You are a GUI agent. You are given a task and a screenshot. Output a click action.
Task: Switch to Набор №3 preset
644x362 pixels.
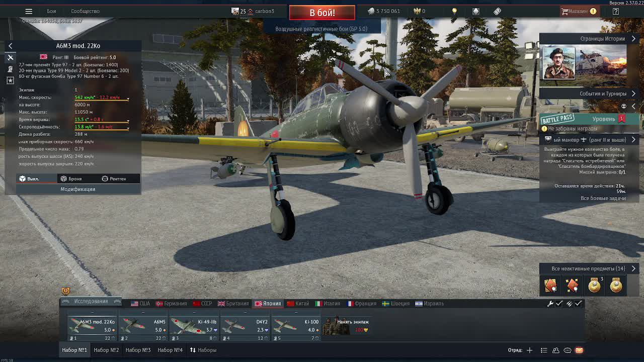click(138, 350)
